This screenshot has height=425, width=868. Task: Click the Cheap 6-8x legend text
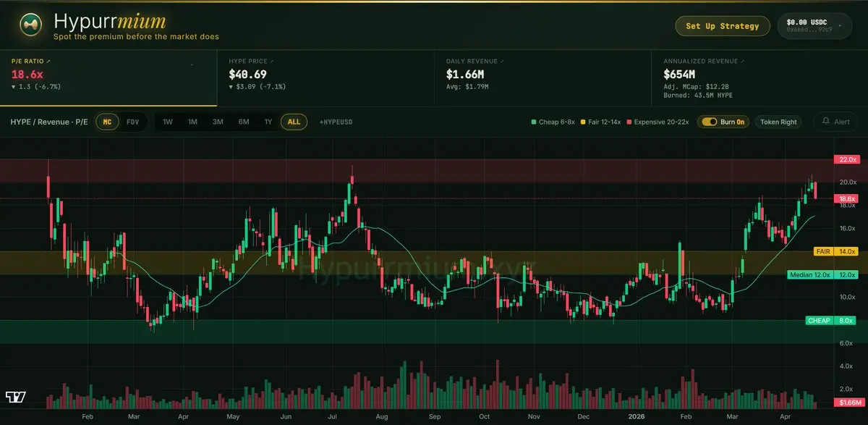click(556, 122)
